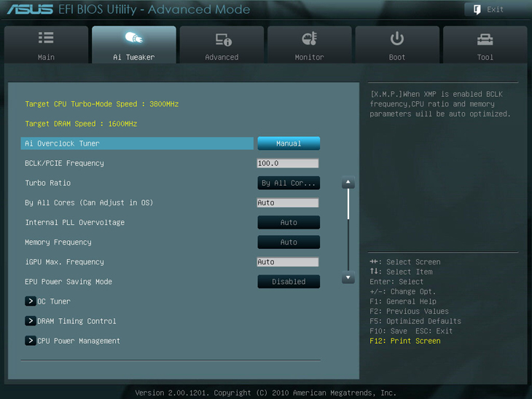Toggle EPU Power Saving Mode Disabled option
The height and width of the screenshot is (399, 532).
(x=289, y=282)
